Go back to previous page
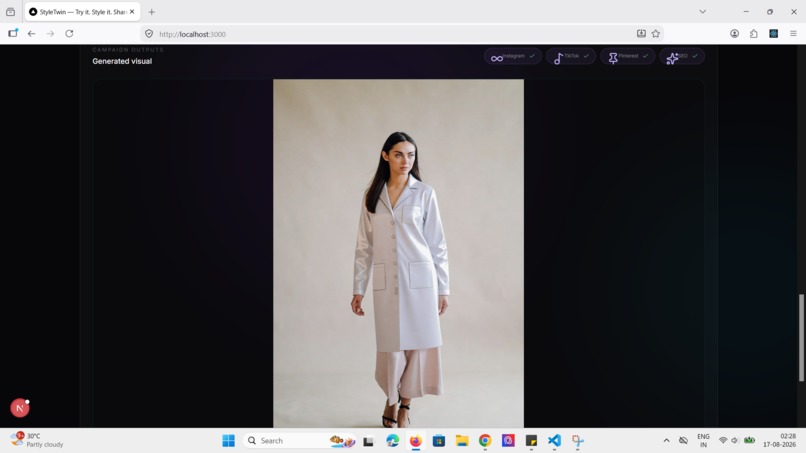 coord(31,33)
